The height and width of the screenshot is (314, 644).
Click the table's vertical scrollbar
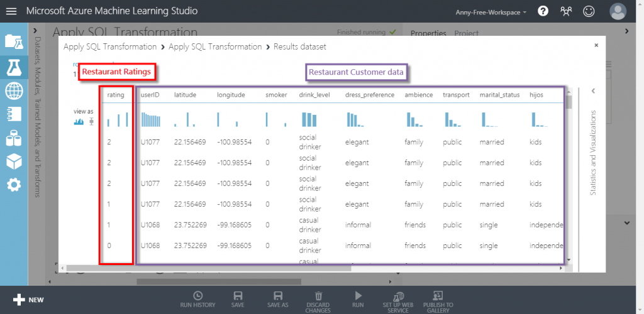coord(569,102)
